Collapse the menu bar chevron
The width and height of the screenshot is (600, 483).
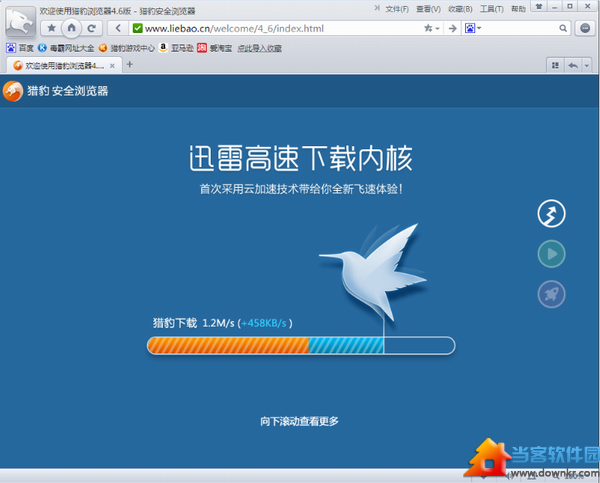(377, 8)
